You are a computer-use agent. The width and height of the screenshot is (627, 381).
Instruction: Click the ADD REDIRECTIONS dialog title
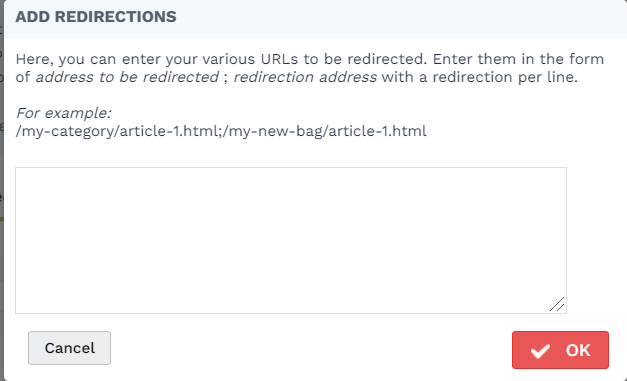tap(96, 17)
